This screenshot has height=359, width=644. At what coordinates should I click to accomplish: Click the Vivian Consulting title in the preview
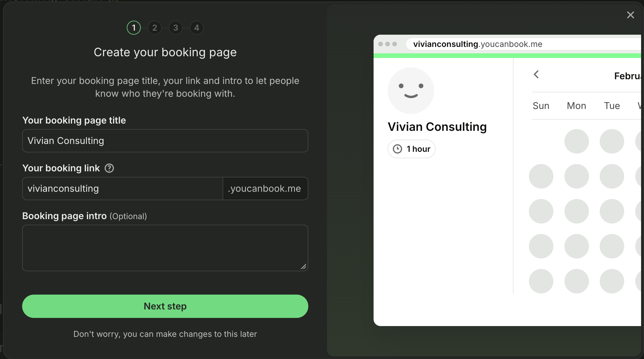[437, 127]
